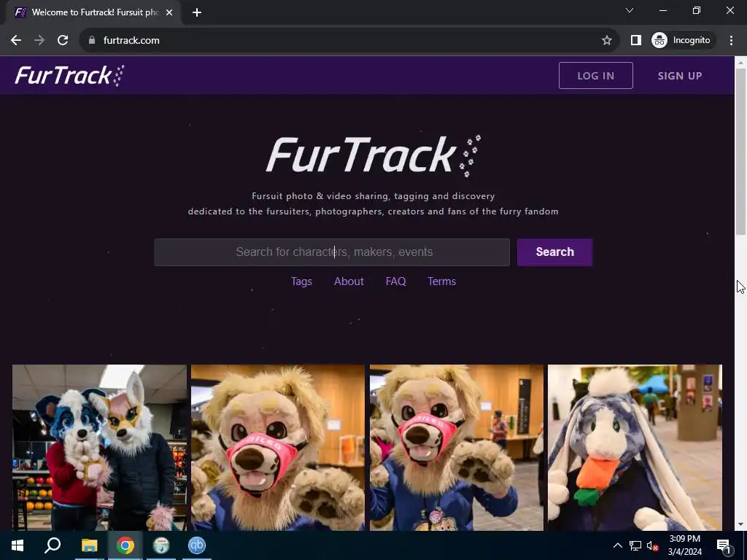This screenshot has height=560, width=747.
Task: Click the SIGN UP button
Action: point(680,75)
